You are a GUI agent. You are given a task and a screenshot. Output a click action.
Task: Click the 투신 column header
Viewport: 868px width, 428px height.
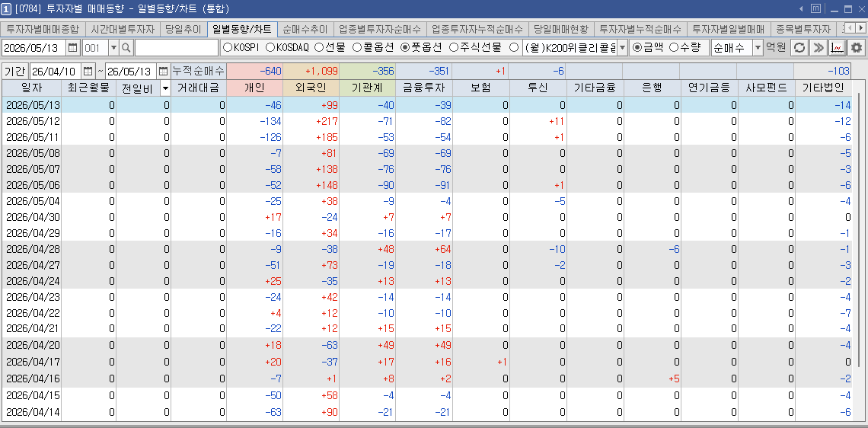[538, 88]
